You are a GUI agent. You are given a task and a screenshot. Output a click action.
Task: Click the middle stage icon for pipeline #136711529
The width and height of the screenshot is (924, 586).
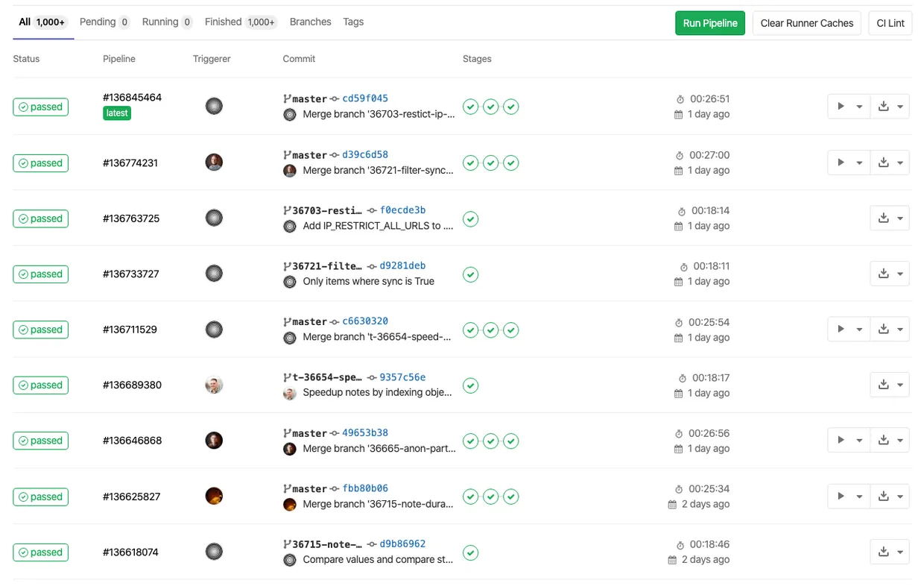pyautogui.click(x=490, y=330)
